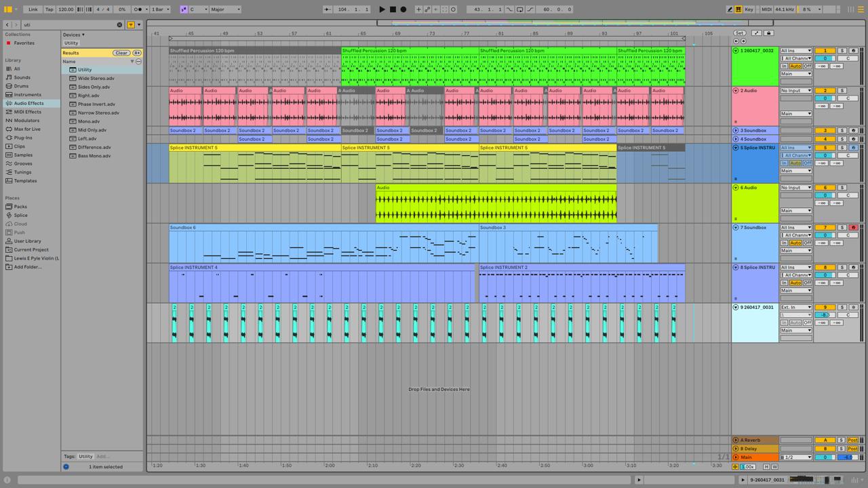Activate the Draw Mode pencil
Viewport: 868px width, 488px height.
pos(730,9)
